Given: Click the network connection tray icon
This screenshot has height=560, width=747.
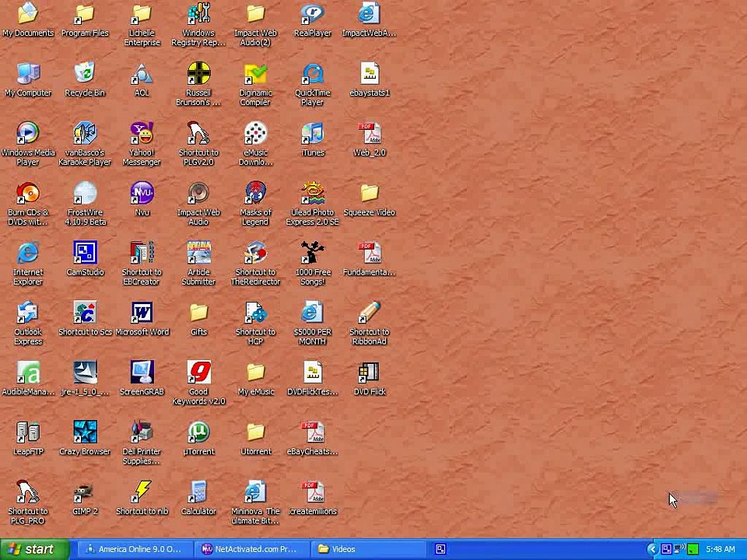Looking at the screenshot, I should point(679,549).
